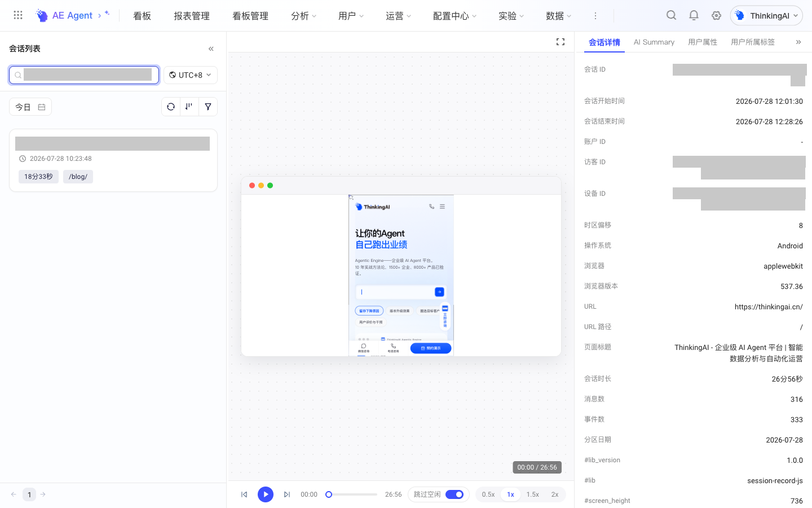Open the 今日 date picker
Image resolution: width=812 pixels, height=508 pixels.
tap(30, 107)
